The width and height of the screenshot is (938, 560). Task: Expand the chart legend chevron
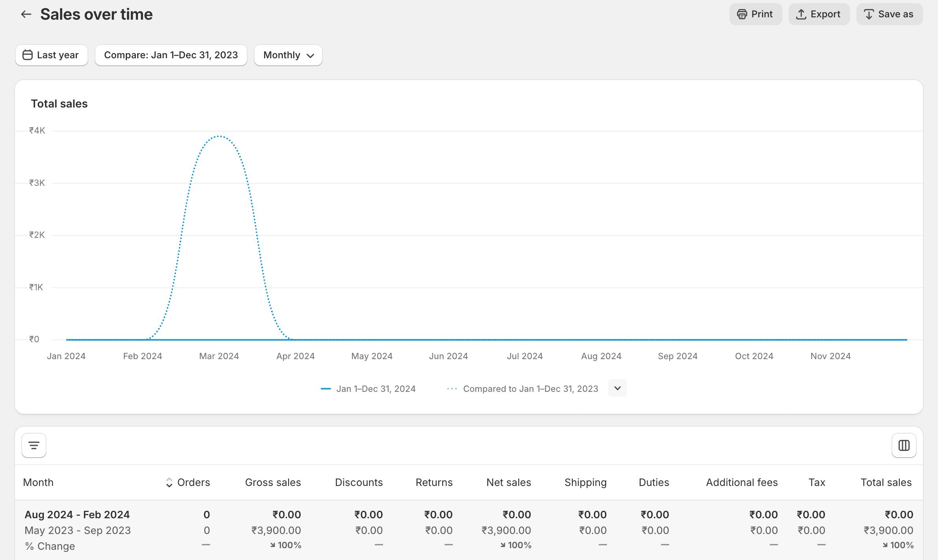pos(617,388)
